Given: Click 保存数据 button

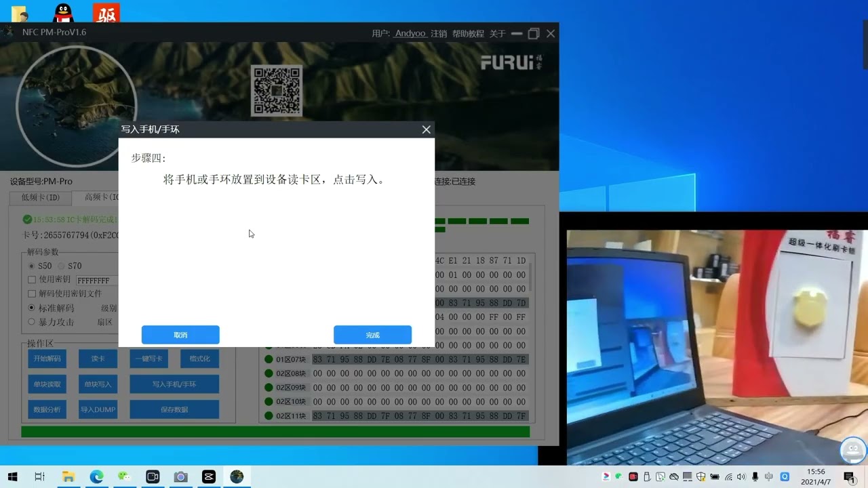Looking at the screenshot, I should [174, 409].
